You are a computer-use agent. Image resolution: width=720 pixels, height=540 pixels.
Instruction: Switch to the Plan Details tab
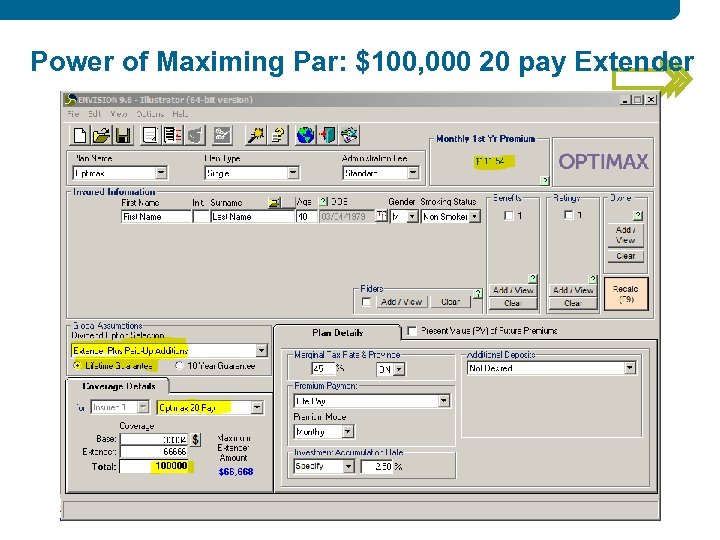point(338,333)
